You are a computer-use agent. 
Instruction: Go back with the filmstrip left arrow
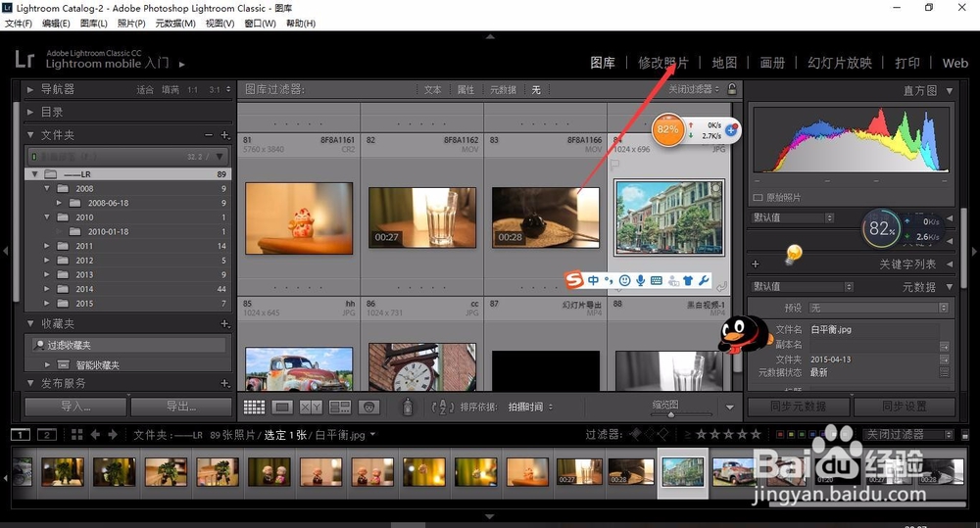click(x=94, y=434)
